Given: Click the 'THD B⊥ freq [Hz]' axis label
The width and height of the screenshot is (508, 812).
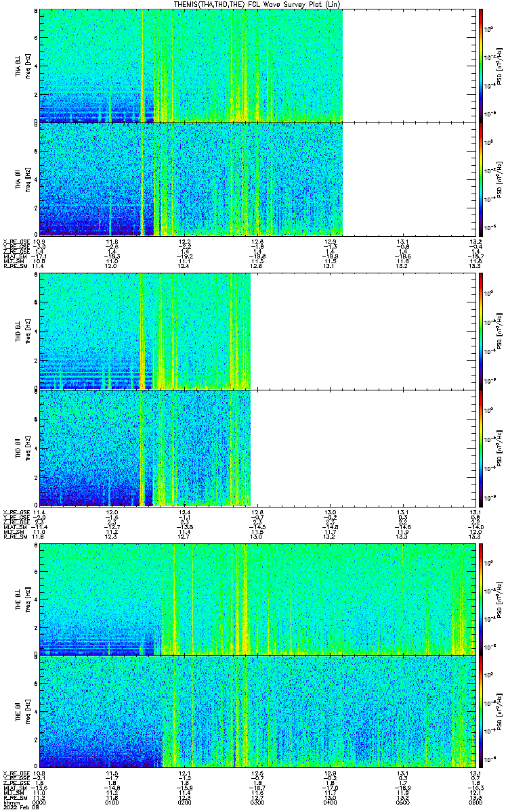Looking at the screenshot, I should click(x=22, y=332).
